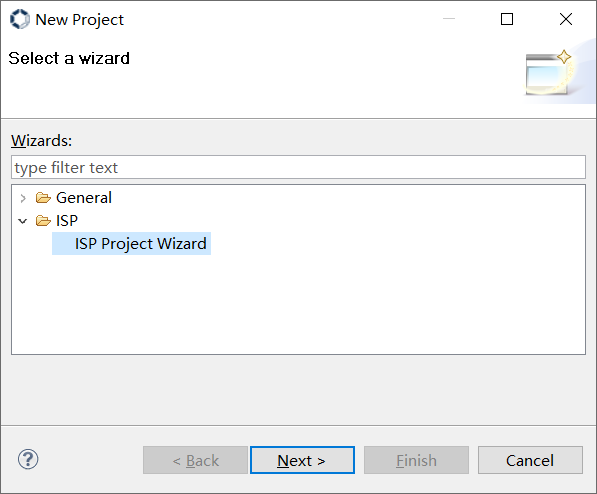Click the ISP folder icon
Screen dimensions: 597x494
(x=43, y=221)
